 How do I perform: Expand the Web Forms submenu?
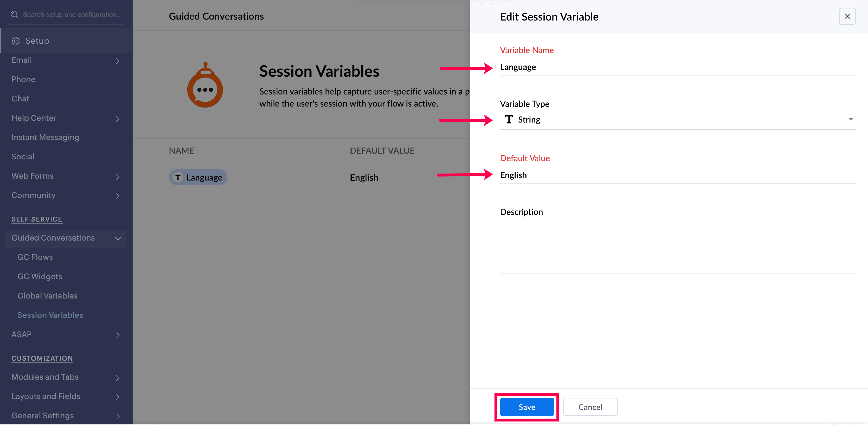(118, 177)
